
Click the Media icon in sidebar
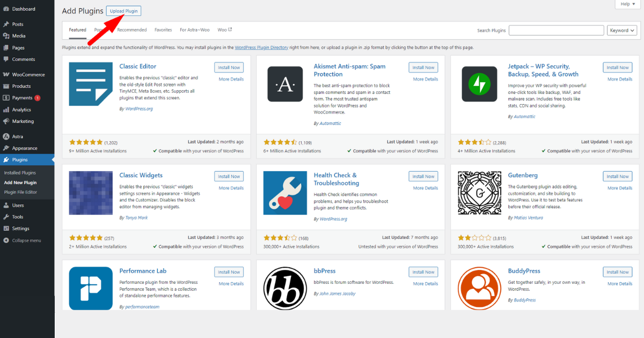tap(5, 36)
